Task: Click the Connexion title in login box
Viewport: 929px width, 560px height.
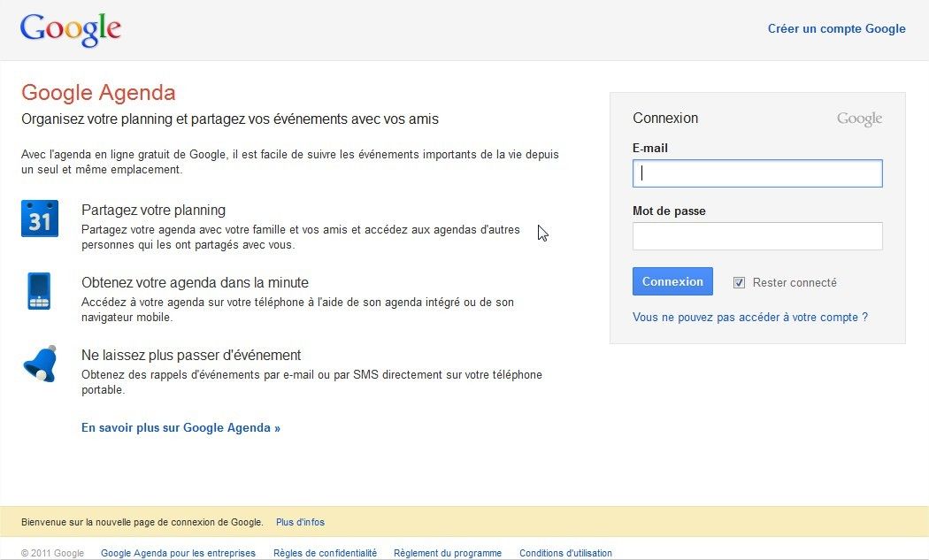Action: click(x=665, y=118)
